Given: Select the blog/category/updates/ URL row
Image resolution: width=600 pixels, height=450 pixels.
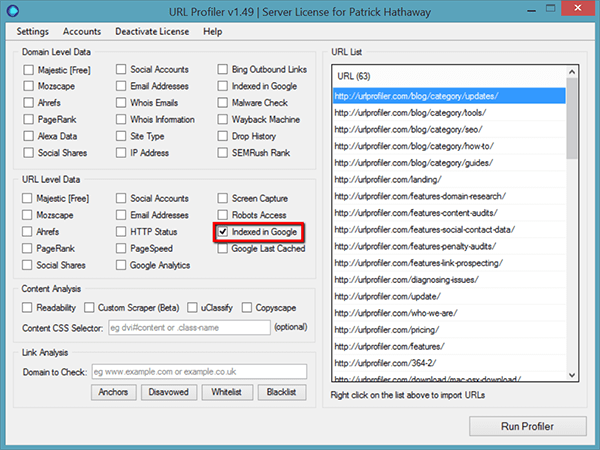Looking at the screenshot, I should point(449,96).
